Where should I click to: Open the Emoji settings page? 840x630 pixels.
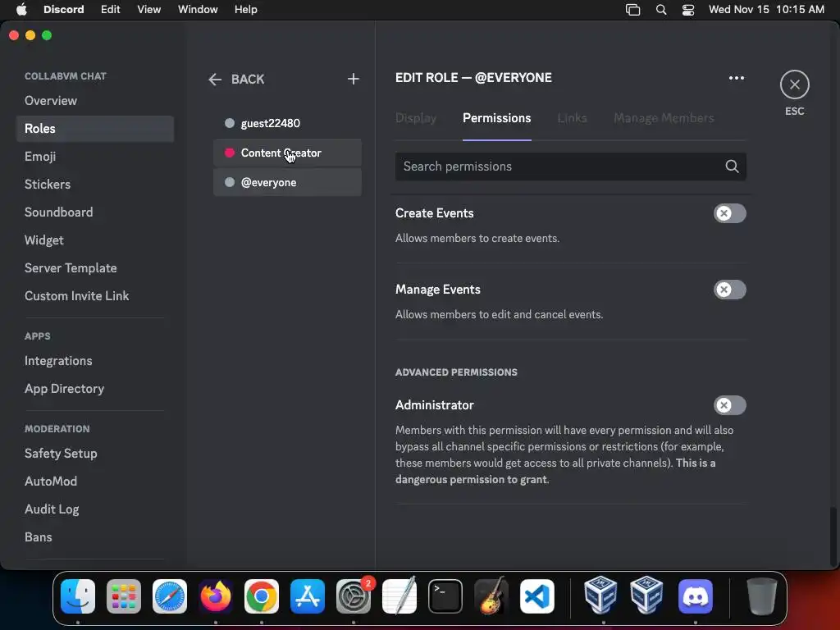(95, 157)
